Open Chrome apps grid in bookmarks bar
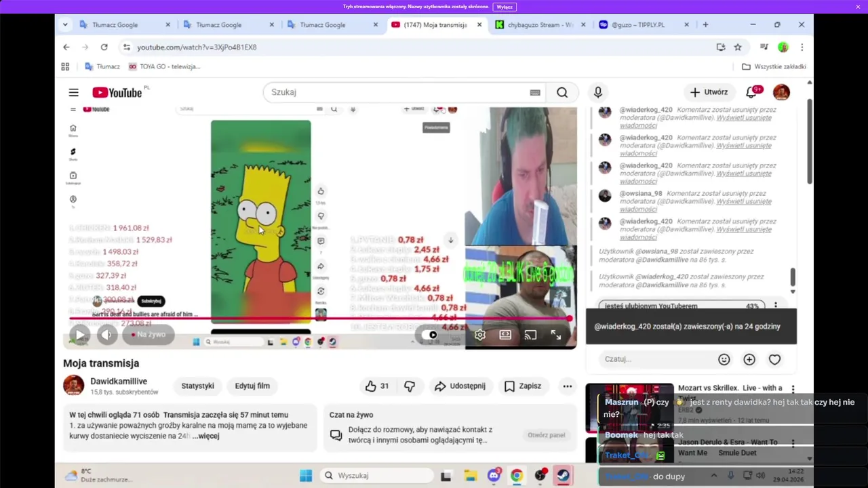 65,66
